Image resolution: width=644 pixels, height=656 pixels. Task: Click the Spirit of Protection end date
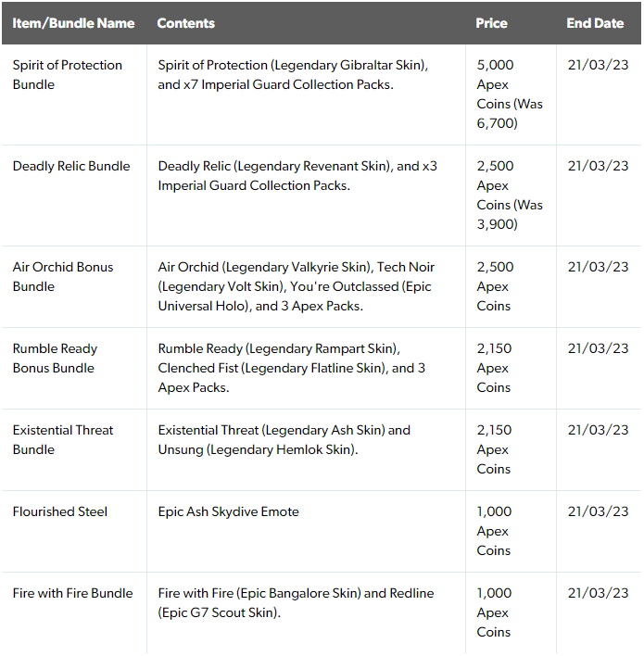coord(598,65)
